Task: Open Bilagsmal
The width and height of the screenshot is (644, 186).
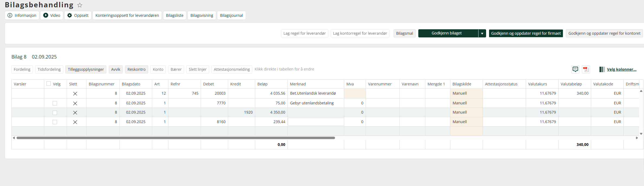Action: tap(404, 33)
